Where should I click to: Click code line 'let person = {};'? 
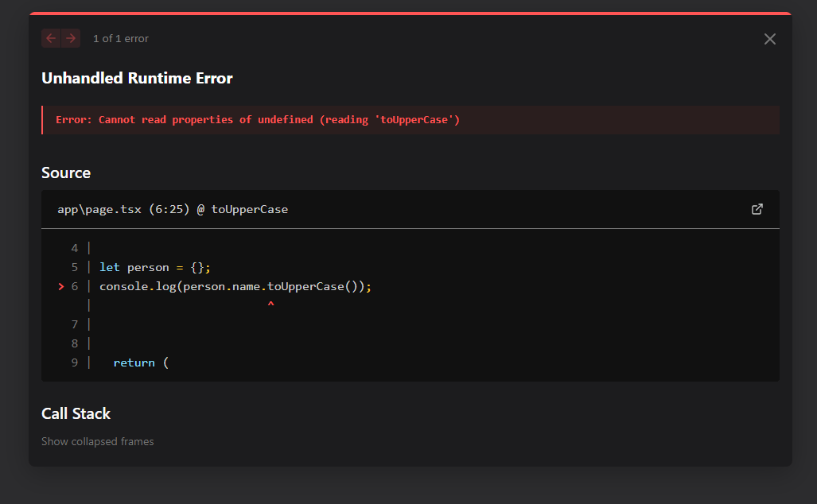155,268
